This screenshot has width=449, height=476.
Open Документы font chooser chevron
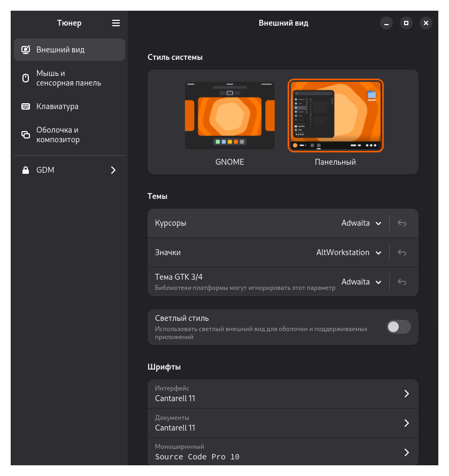click(x=407, y=423)
